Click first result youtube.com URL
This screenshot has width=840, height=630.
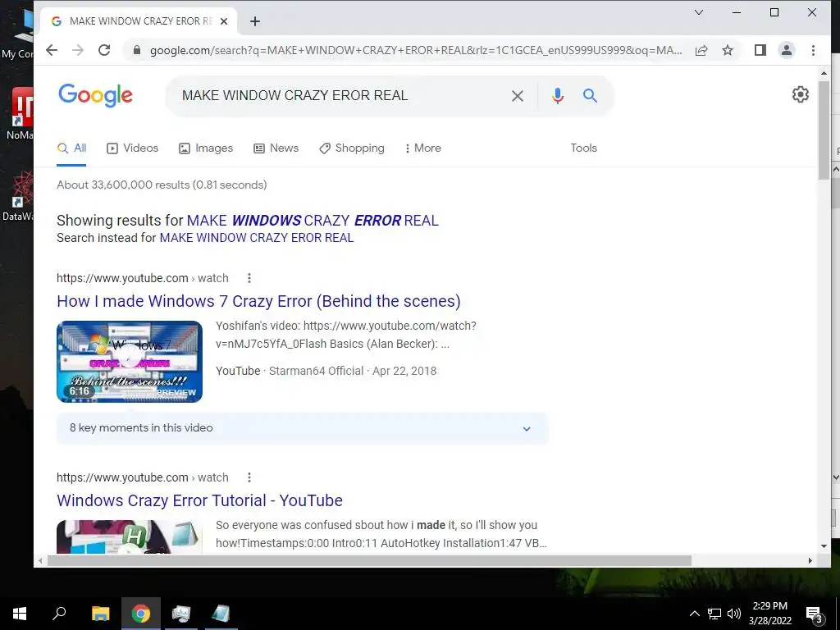click(x=143, y=279)
